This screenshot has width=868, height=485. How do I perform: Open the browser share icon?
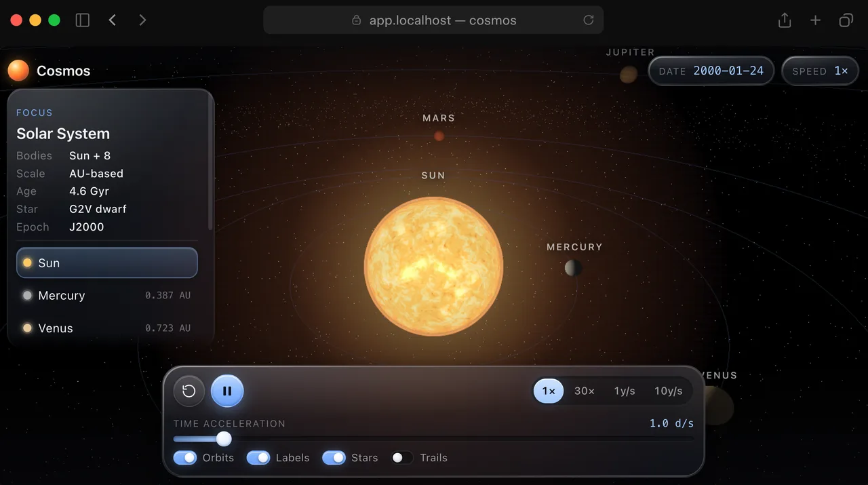[x=785, y=20]
